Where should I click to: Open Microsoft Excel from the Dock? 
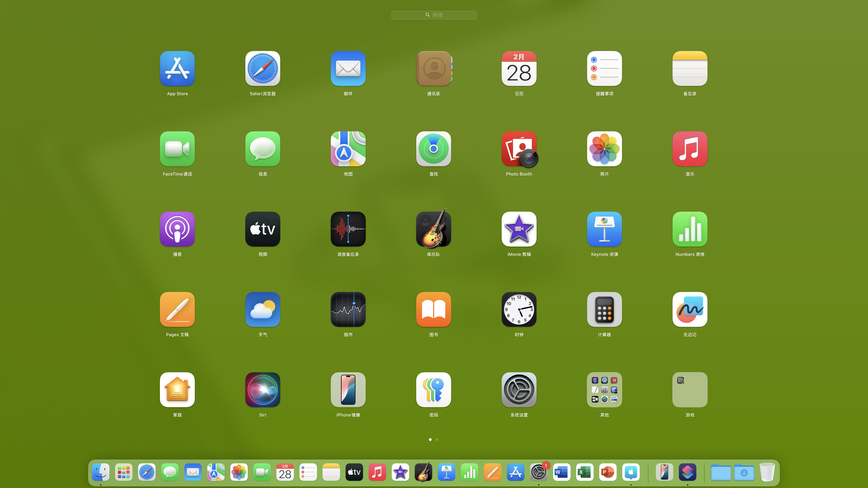(x=585, y=472)
